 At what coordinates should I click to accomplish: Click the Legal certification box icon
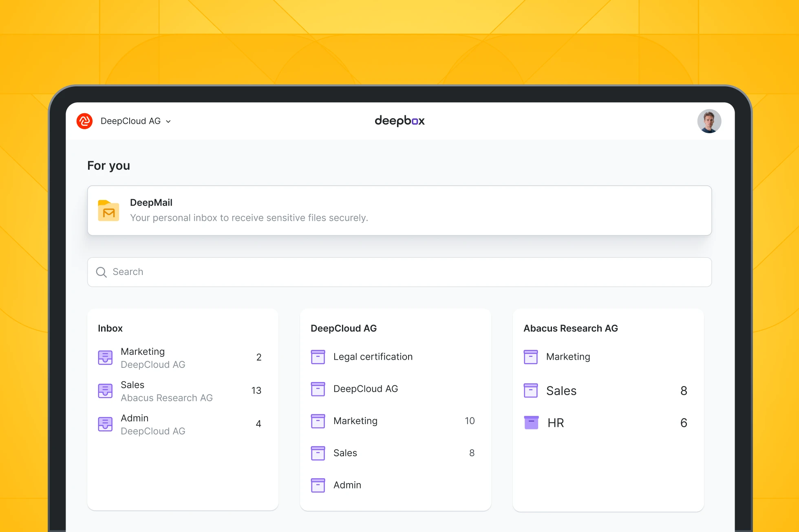(x=318, y=357)
